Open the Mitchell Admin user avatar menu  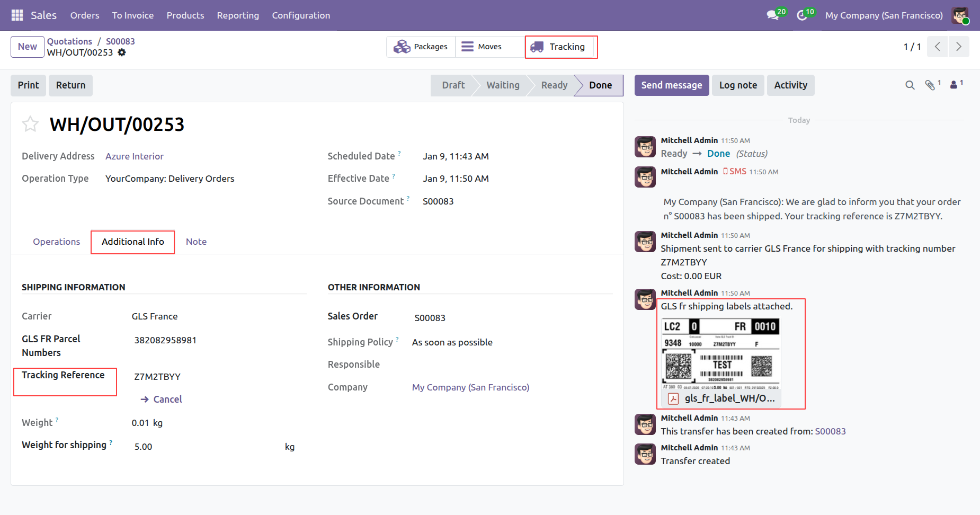(959, 15)
